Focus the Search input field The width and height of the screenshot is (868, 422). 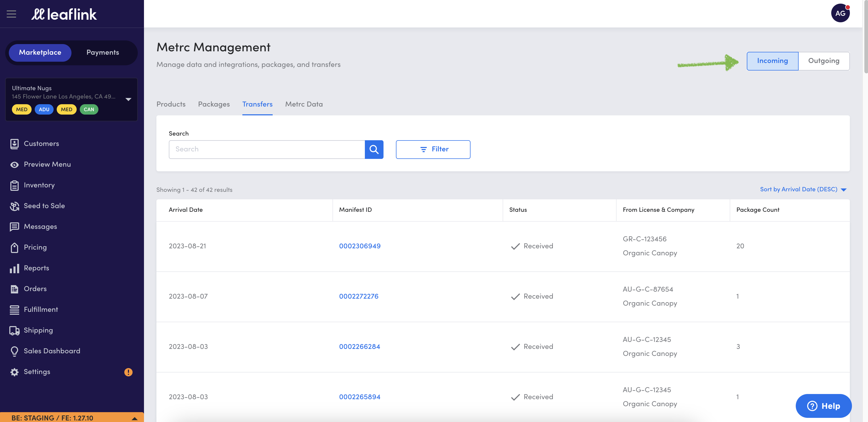pyautogui.click(x=266, y=149)
